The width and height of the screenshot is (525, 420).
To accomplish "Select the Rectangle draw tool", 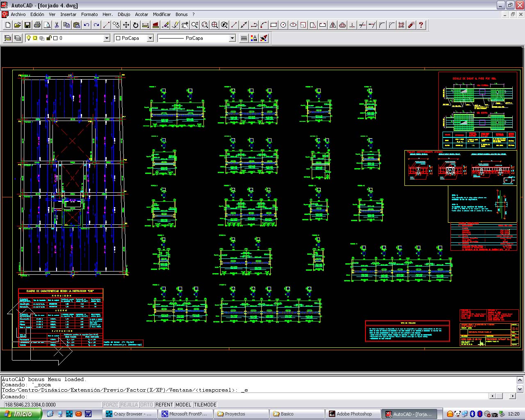I will coord(274,25).
